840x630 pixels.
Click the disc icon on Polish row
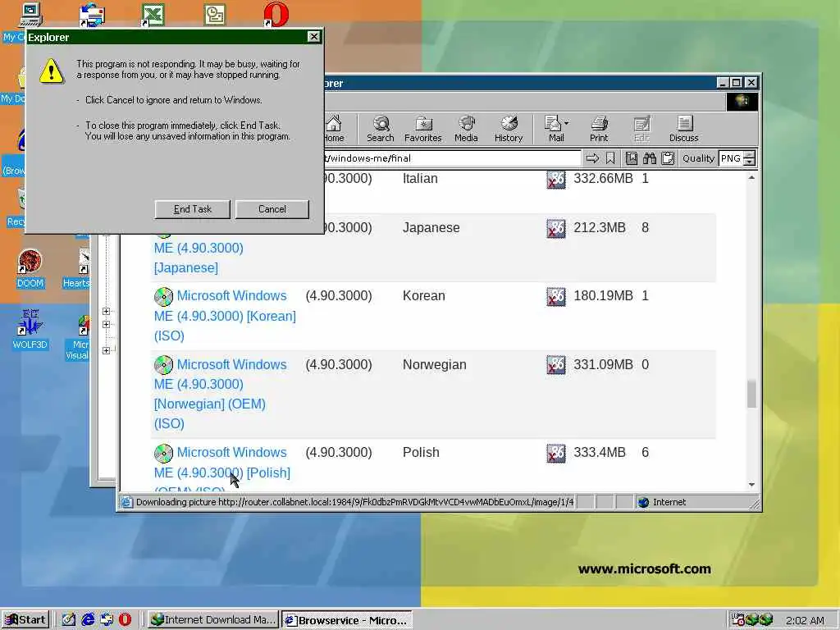(x=163, y=453)
